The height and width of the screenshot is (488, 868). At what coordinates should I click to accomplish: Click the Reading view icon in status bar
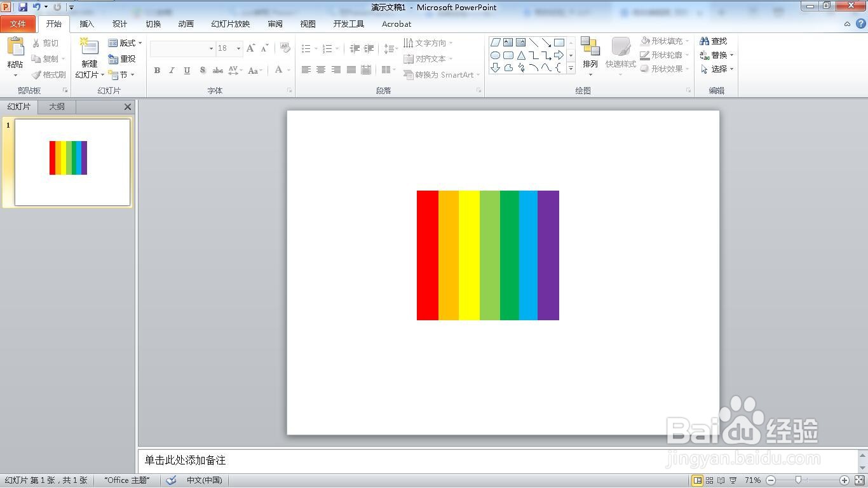(721, 480)
